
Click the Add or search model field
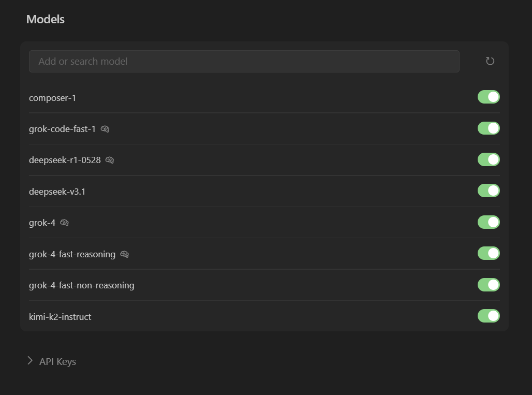point(244,61)
